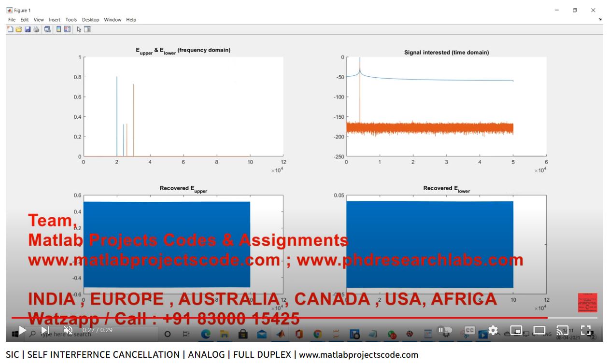The height and width of the screenshot is (364, 608).
Task: Open the Tools menu
Action: [71, 20]
